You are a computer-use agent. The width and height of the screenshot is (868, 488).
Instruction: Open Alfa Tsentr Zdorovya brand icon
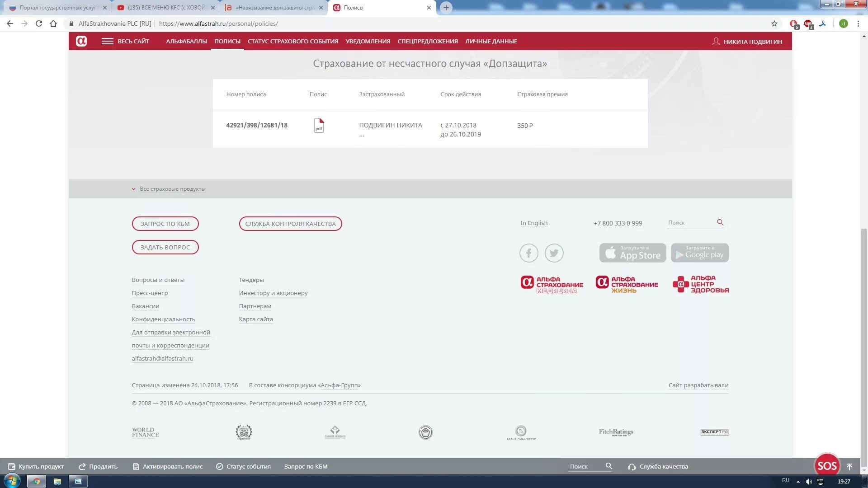700,284
